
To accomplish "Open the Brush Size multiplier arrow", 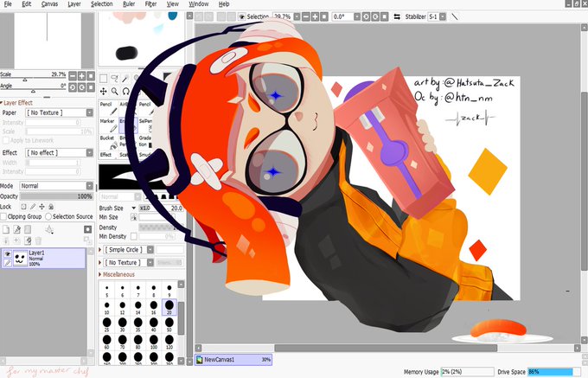I will [133, 208].
